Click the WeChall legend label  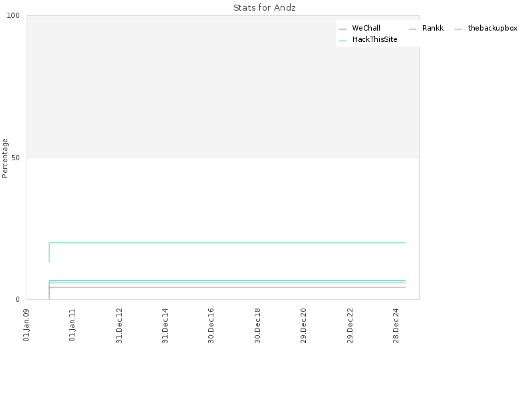[x=366, y=28]
